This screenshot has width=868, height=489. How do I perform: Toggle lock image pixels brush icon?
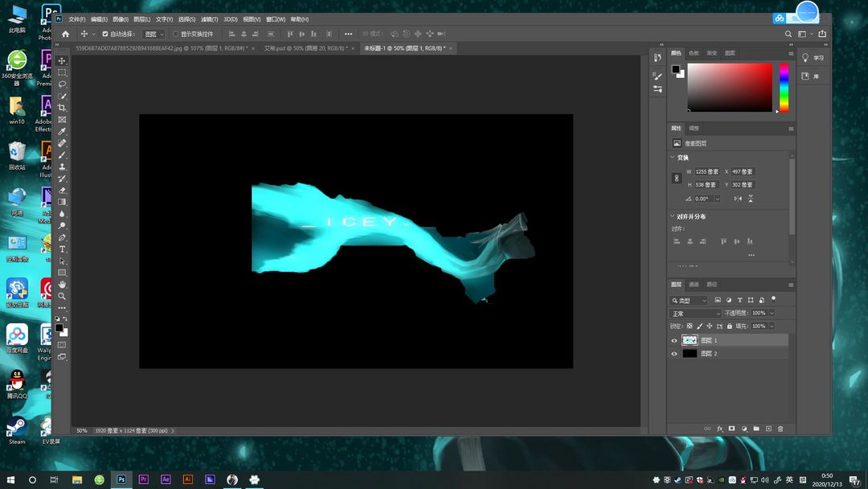tap(699, 327)
